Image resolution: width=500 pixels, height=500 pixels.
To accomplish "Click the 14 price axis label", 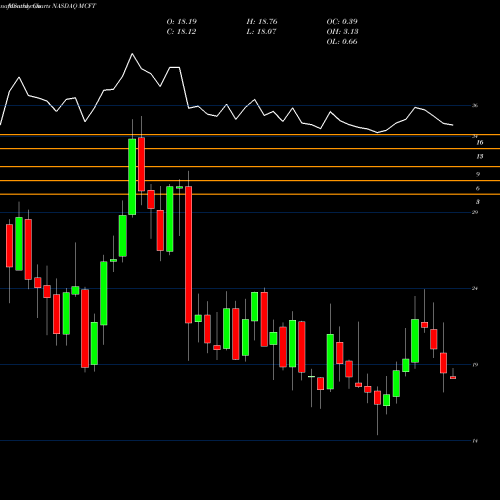I will (x=475, y=441).
